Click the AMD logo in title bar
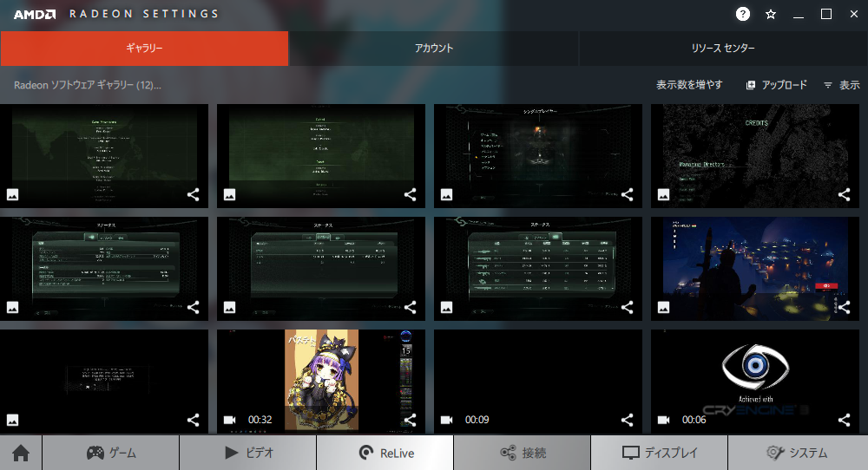This screenshot has width=868, height=470. pyautogui.click(x=35, y=15)
